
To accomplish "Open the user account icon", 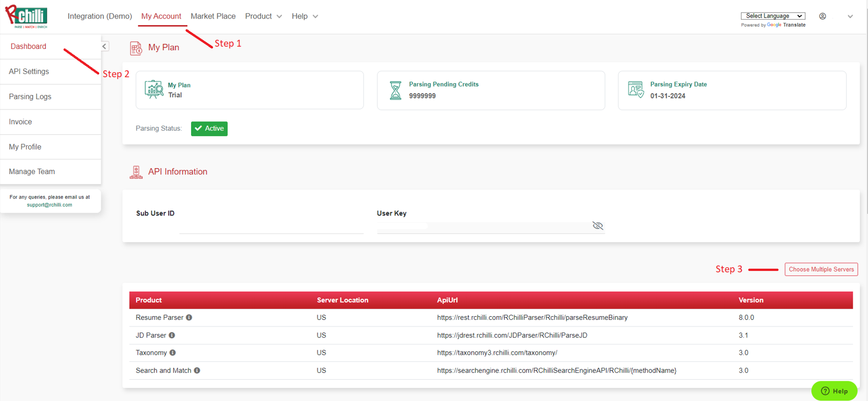I will coord(822,16).
